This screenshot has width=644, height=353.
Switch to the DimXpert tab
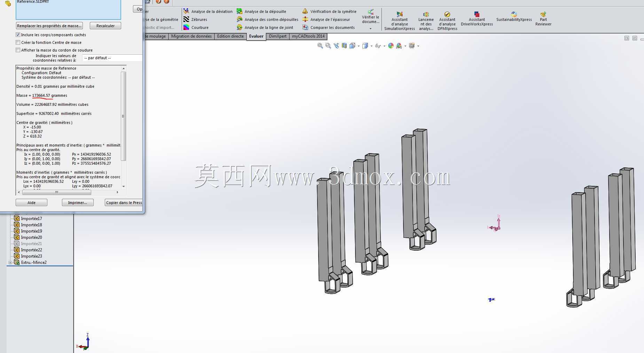pyautogui.click(x=278, y=36)
